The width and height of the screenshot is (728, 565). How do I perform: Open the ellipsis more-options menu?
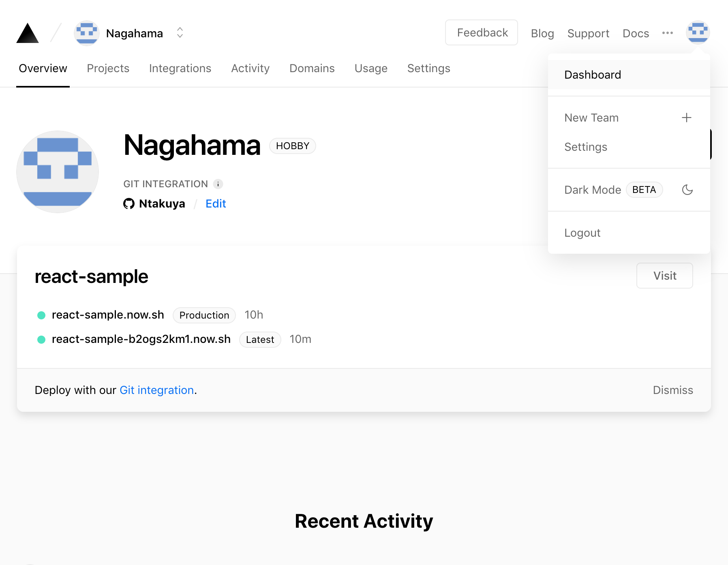tap(667, 33)
